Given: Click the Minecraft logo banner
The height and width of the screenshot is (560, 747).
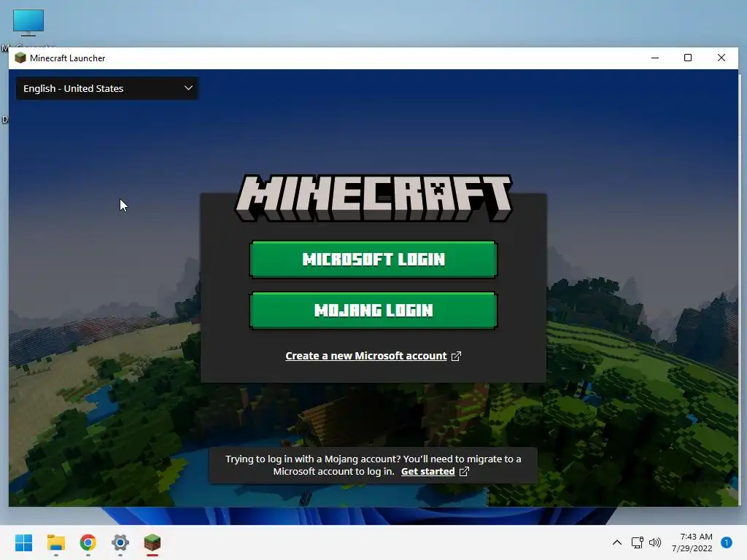Looking at the screenshot, I should [x=373, y=198].
